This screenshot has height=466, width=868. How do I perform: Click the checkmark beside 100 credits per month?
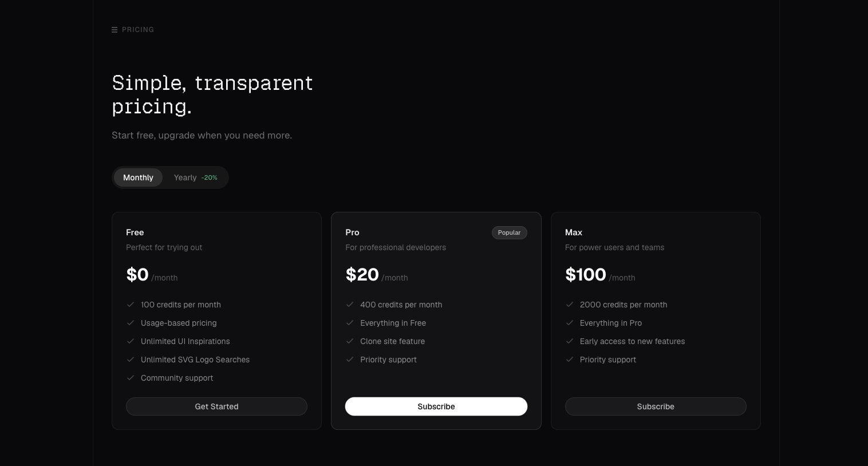click(131, 305)
